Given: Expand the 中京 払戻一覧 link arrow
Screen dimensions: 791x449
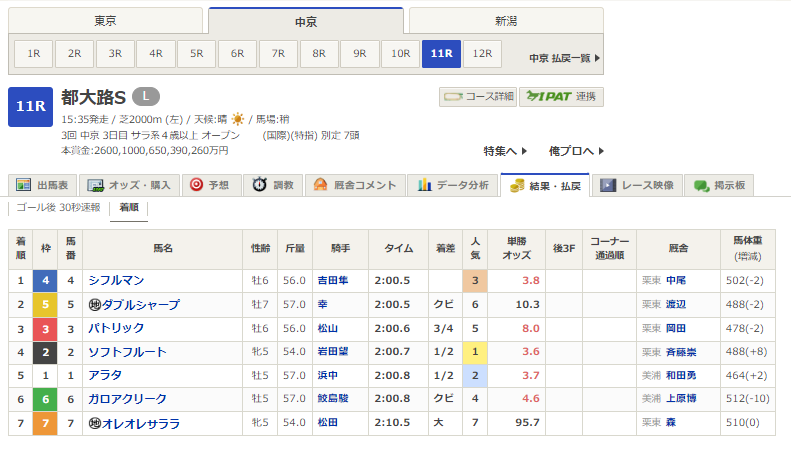Looking at the screenshot, I should [598, 58].
